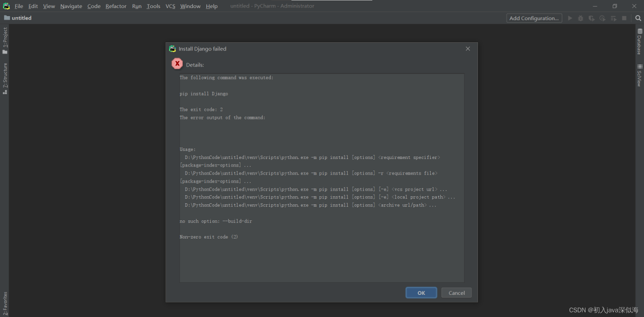Click the 'The exit code: 2' line
The height and width of the screenshot is (317, 644).
[201, 110]
